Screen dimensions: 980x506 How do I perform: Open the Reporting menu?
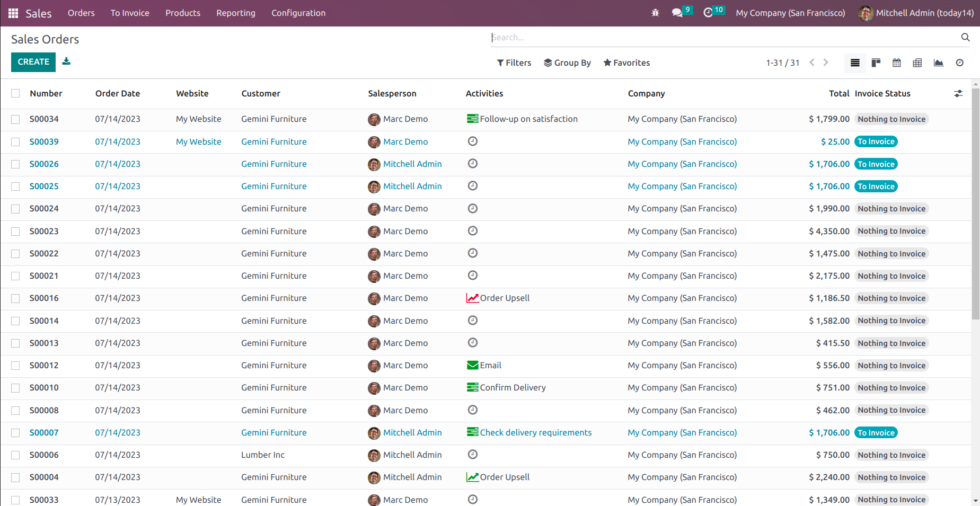(235, 13)
